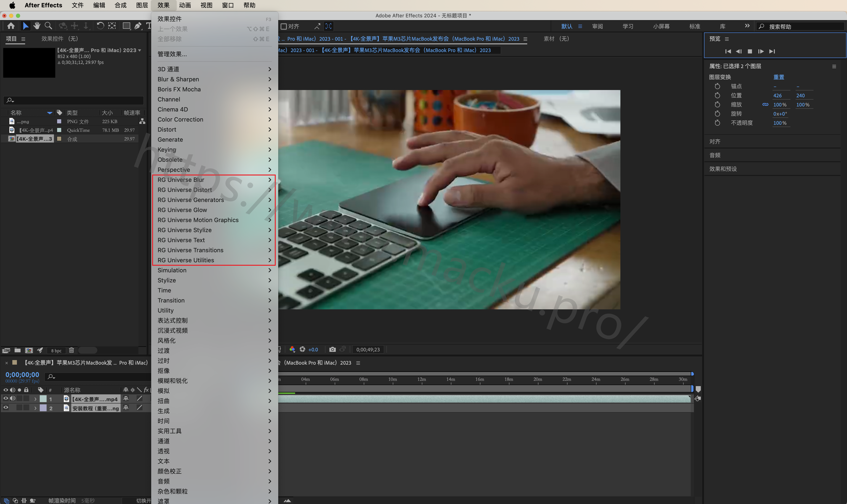Image resolution: width=847 pixels, height=504 pixels.
Task: Click the 合成 item's label color swatch
Action: click(x=59, y=139)
